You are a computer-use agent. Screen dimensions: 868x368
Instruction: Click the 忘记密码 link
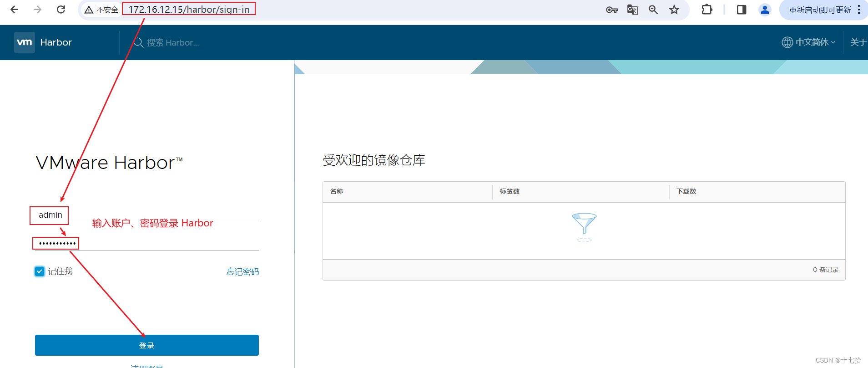point(243,272)
